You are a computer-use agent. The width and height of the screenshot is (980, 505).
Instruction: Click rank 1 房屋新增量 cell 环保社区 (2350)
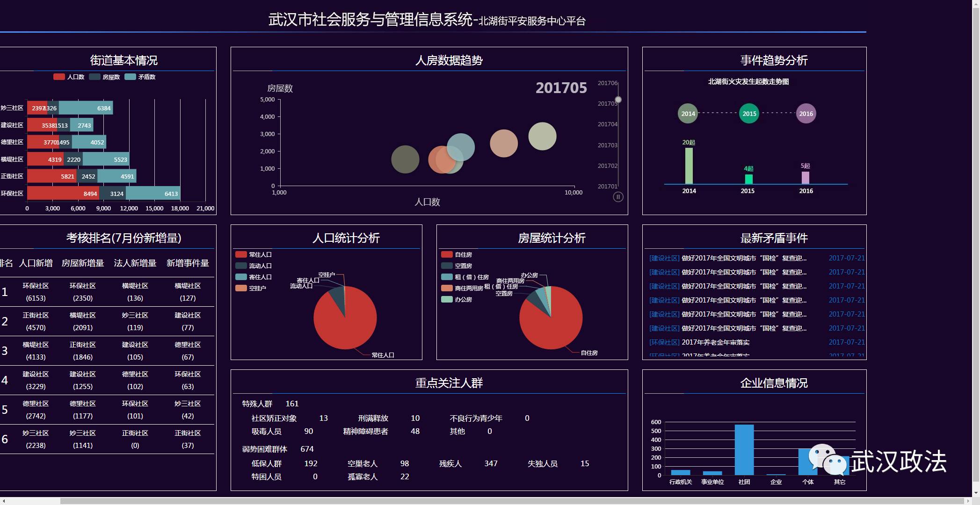point(83,292)
